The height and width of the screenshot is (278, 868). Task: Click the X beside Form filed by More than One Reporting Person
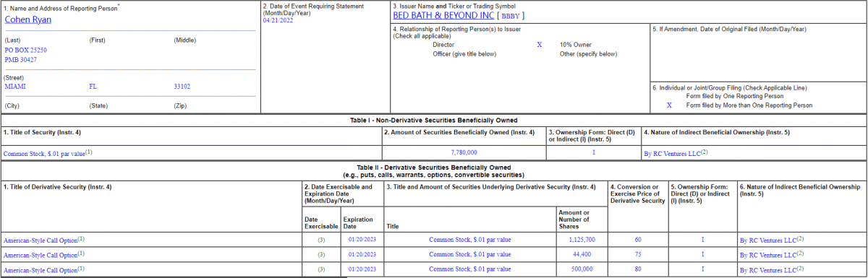coord(669,105)
